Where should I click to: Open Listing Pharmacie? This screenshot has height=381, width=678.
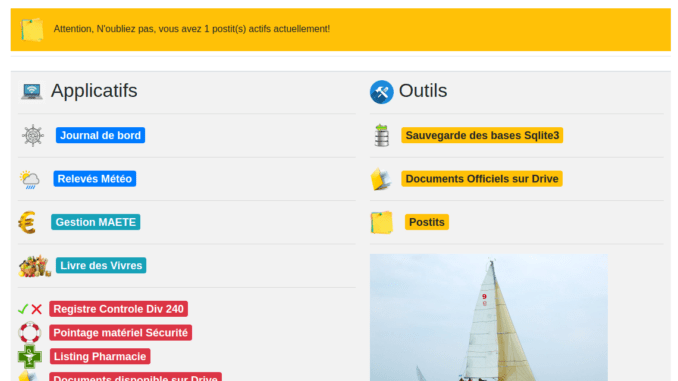click(x=100, y=356)
